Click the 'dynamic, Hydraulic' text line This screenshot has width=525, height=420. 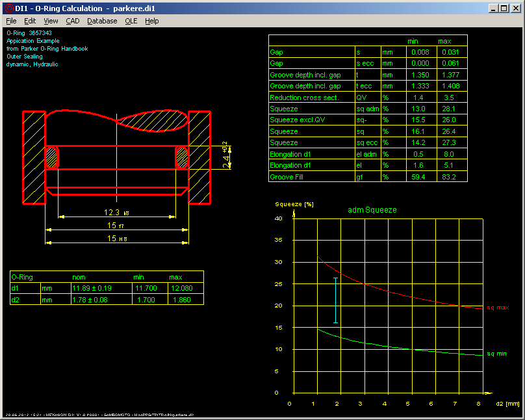32,64
